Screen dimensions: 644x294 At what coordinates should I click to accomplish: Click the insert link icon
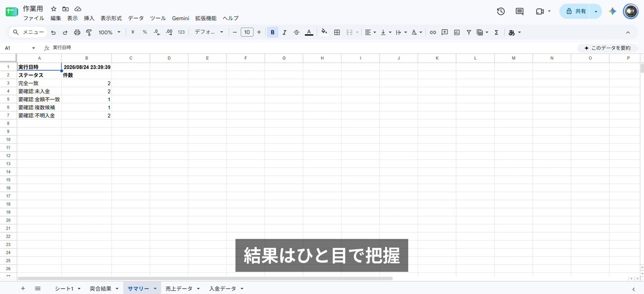click(x=433, y=32)
